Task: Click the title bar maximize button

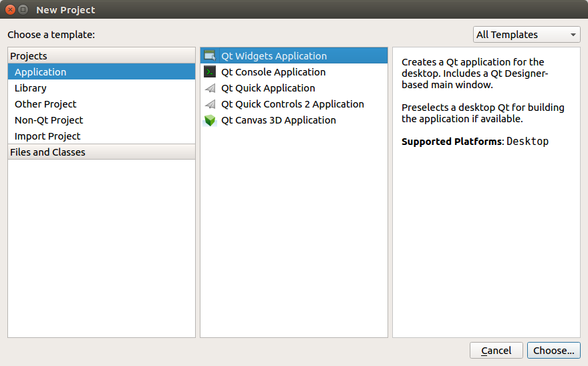Action: (23, 10)
